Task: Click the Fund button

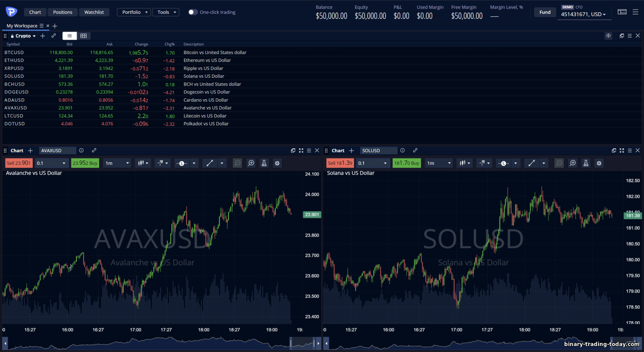Action: pos(545,12)
